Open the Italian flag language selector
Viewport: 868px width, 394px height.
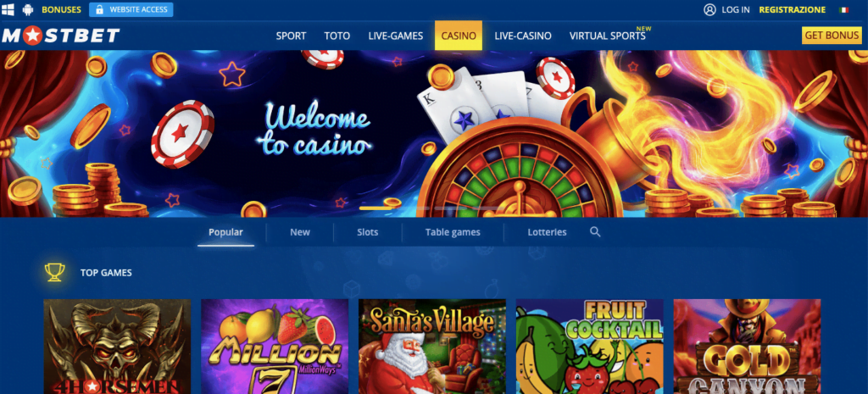pos(843,10)
